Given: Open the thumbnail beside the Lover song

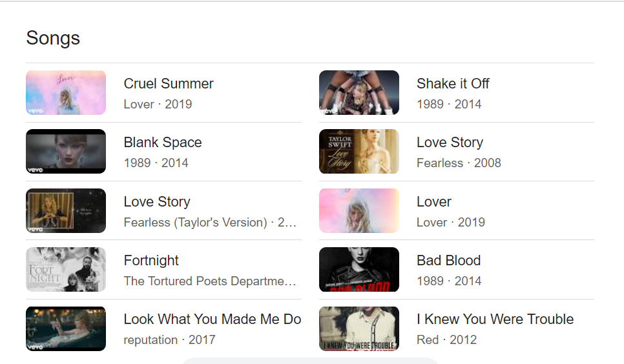Looking at the screenshot, I should 359,211.
